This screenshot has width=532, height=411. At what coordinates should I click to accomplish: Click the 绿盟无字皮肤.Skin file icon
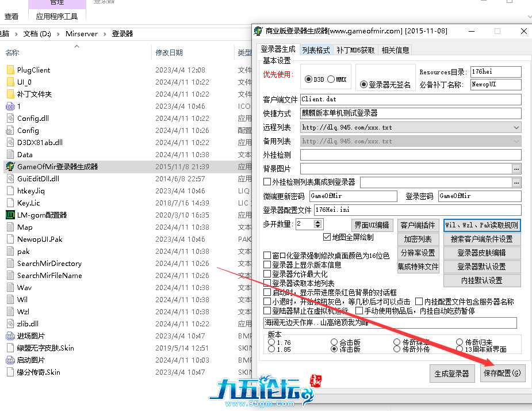tap(10, 348)
